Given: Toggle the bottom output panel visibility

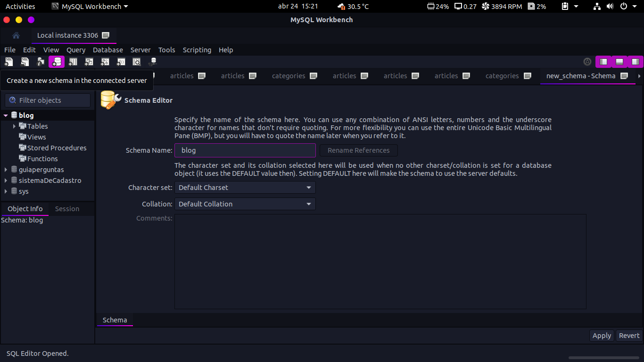Looking at the screenshot, I should 619,62.
